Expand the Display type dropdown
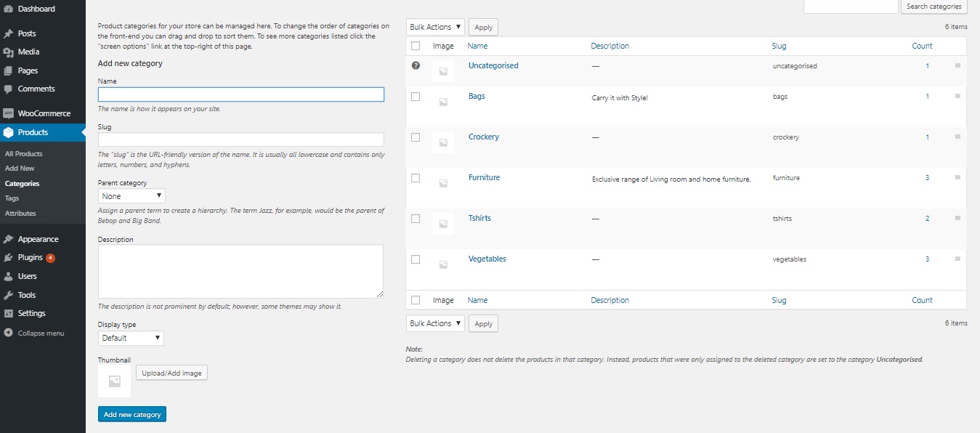Image resolution: width=980 pixels, height=433 pixels. (131, 338)
